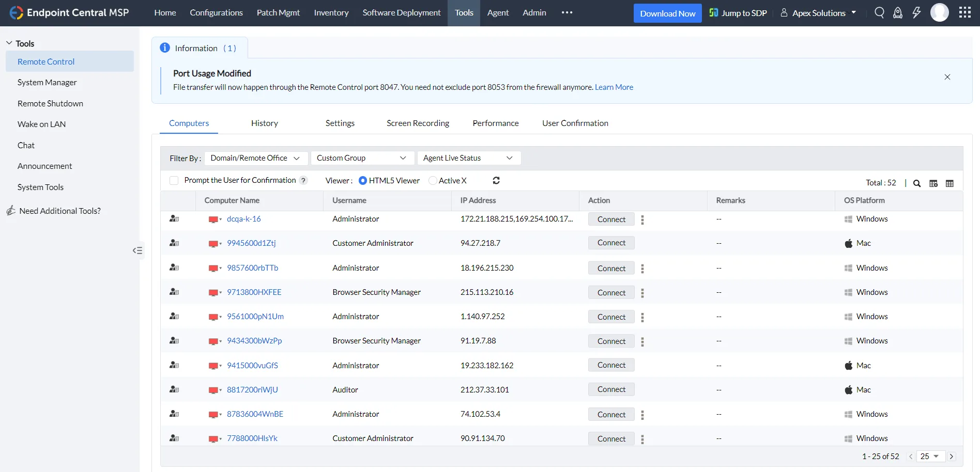Open User Confirmation tab
This screenshot has height=472, width=980.
point(575,123)
